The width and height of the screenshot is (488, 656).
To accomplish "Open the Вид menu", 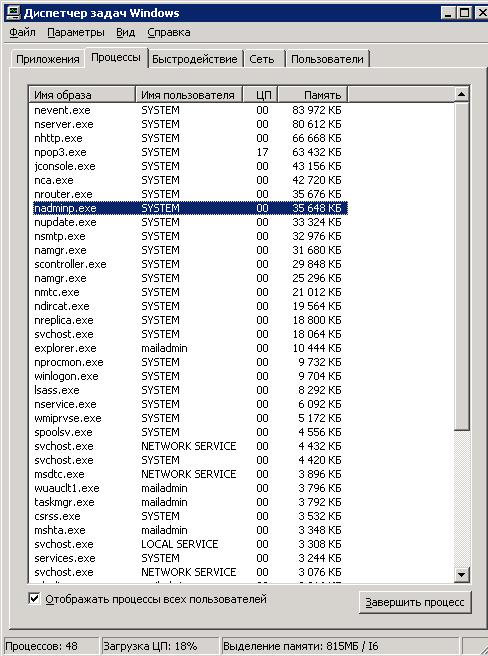I will 126,33.
